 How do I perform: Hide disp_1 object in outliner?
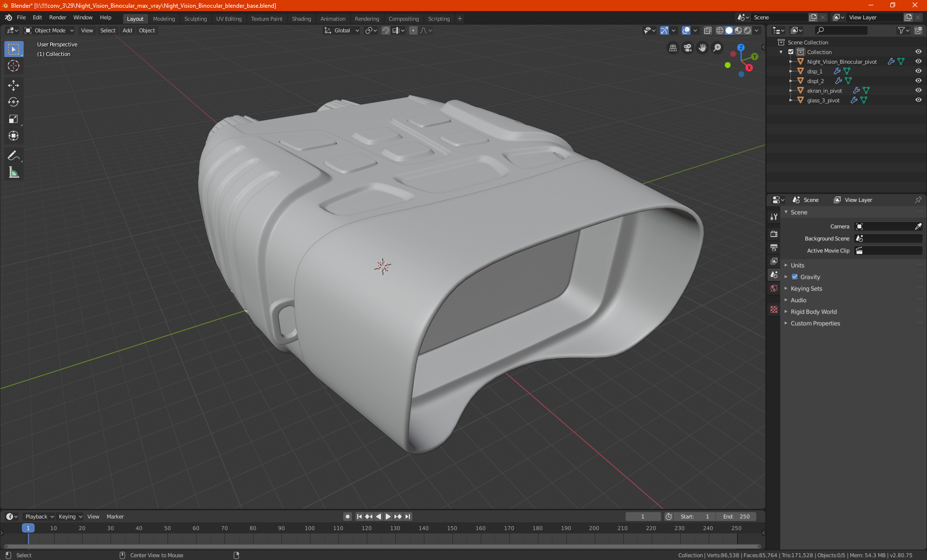tap(918, 71)
